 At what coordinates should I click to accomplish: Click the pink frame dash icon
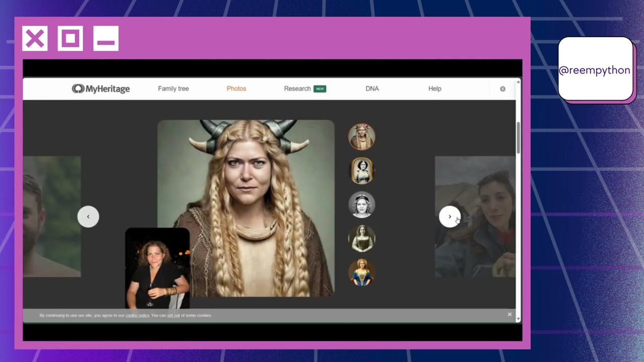106,39
